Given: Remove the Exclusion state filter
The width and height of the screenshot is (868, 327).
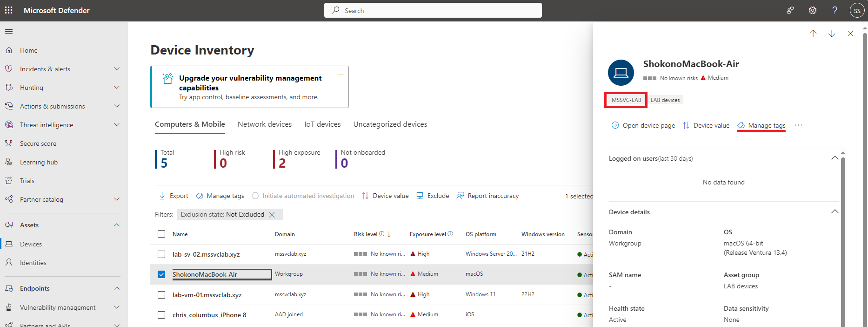Looking at the screenshot, I should pyautogui.click(x=272, y=214).
